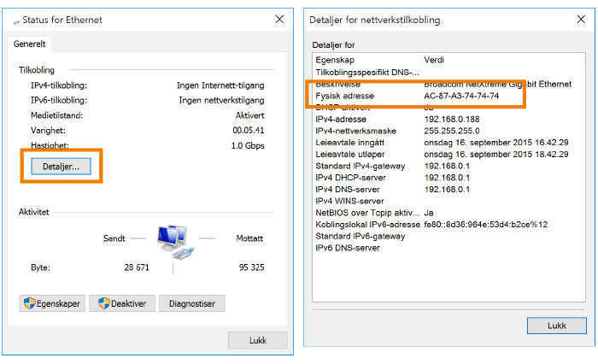Open Egenskaper with the shield icon

pyautogui.click(x=53, y=303)
